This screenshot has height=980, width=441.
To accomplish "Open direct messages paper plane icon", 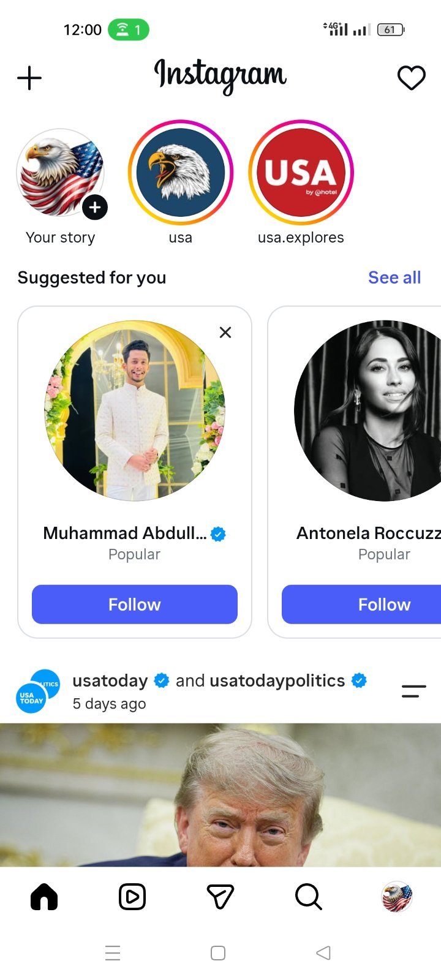I will click(x=221, y=897).
